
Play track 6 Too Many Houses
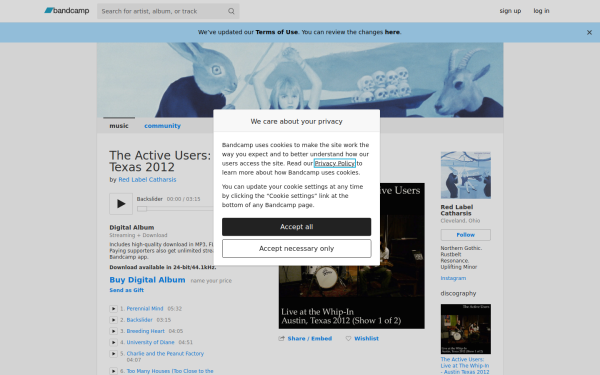113,371
